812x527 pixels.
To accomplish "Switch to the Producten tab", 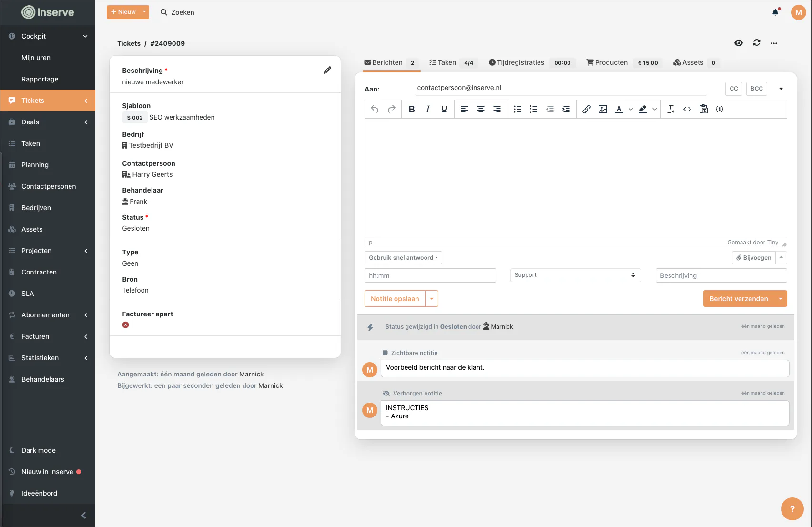I will [x=624, y=62].
